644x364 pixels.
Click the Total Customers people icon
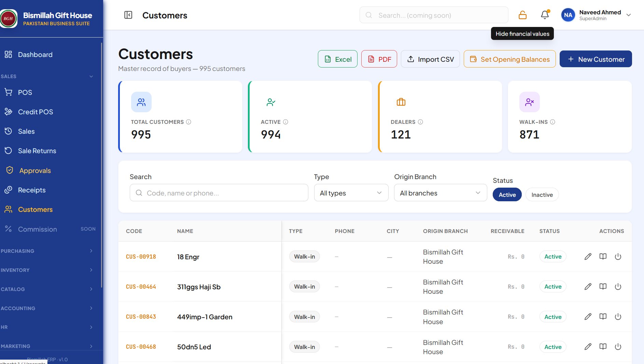point(141,102)
